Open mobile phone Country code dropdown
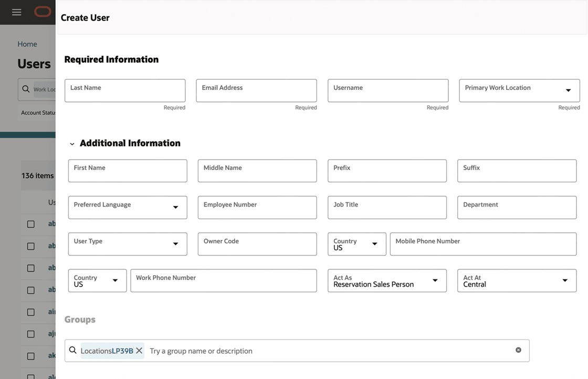The width and height of the screenshot is (588, 379). tap(374, 244)
